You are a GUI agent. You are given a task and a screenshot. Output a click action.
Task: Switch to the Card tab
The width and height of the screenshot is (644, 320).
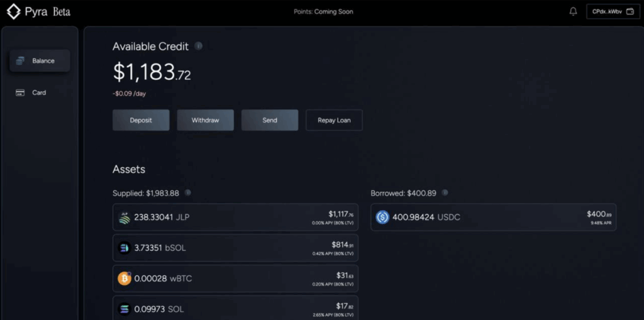(40, 93)
